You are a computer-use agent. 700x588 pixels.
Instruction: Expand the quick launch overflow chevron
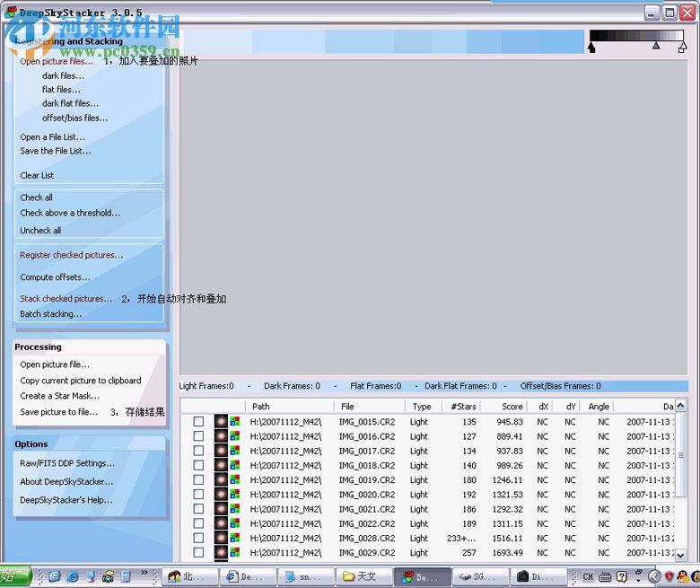(144, 576)
